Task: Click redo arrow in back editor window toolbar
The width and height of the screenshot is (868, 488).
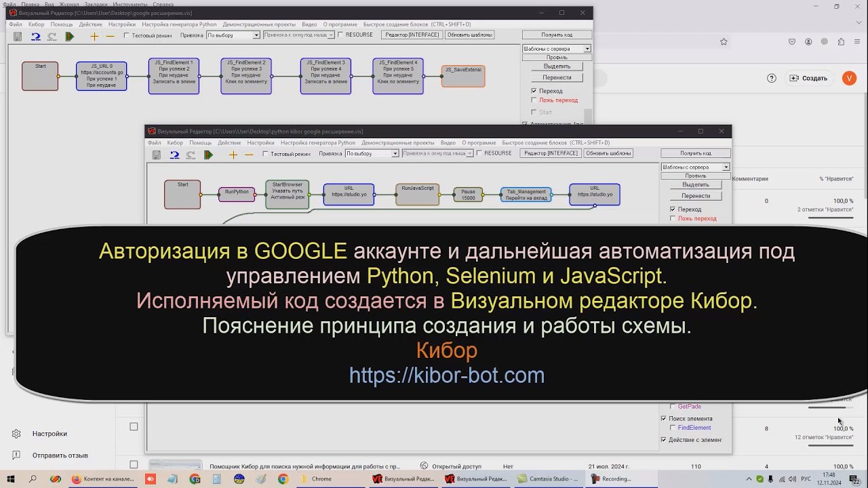Action: [x=52, y=37]
